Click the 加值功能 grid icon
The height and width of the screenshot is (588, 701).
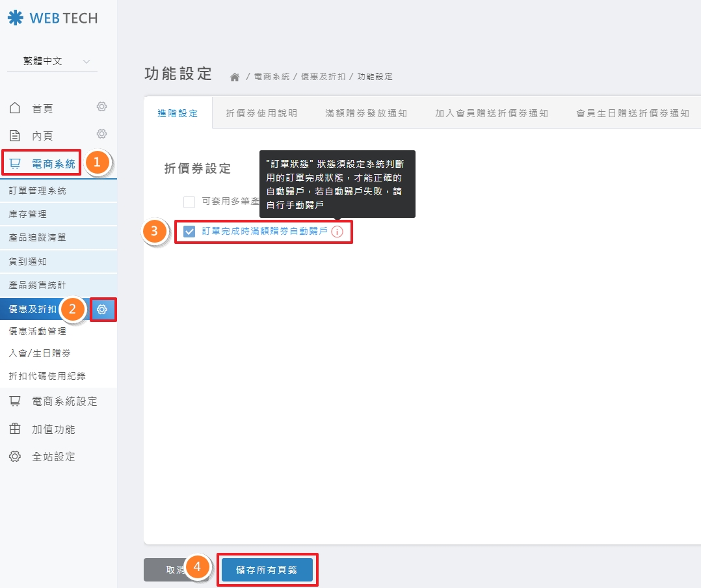pos(14,429)
